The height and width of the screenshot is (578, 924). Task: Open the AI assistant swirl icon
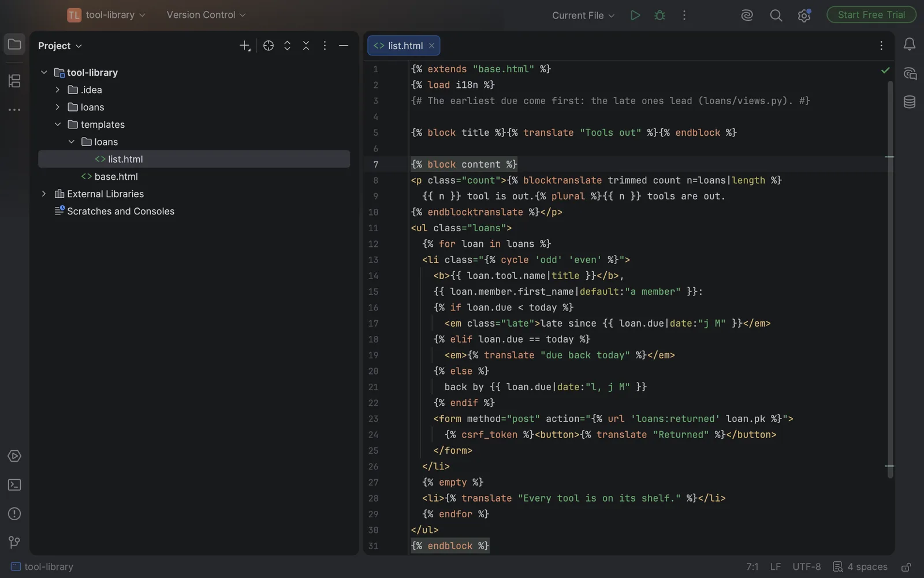[x=747, y=15]
